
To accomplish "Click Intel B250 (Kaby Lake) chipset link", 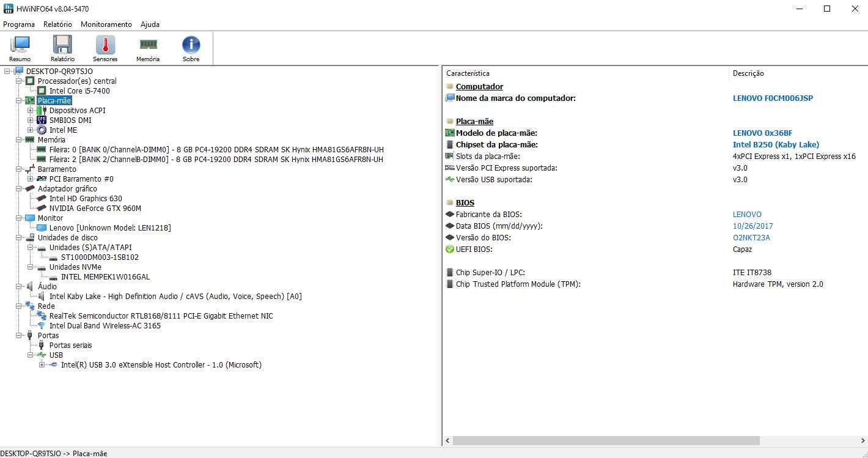I will pos(776,145).
